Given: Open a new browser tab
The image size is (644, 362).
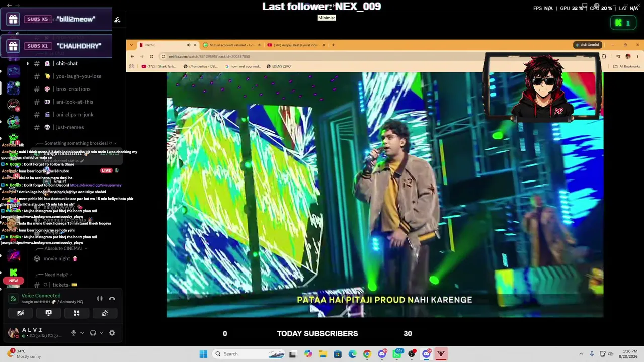Looking at the screenshot, I should (x=333, y=45).
